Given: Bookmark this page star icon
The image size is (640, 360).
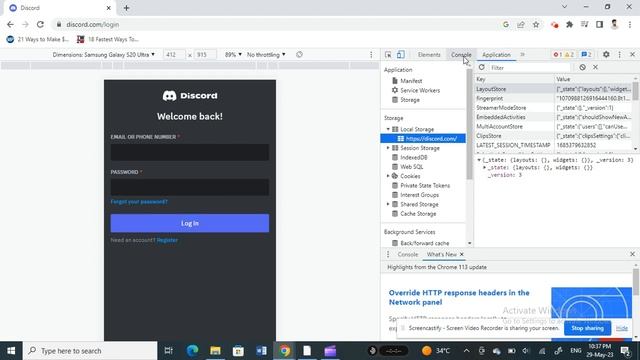Looking at the screenshot, I should 536,24.
